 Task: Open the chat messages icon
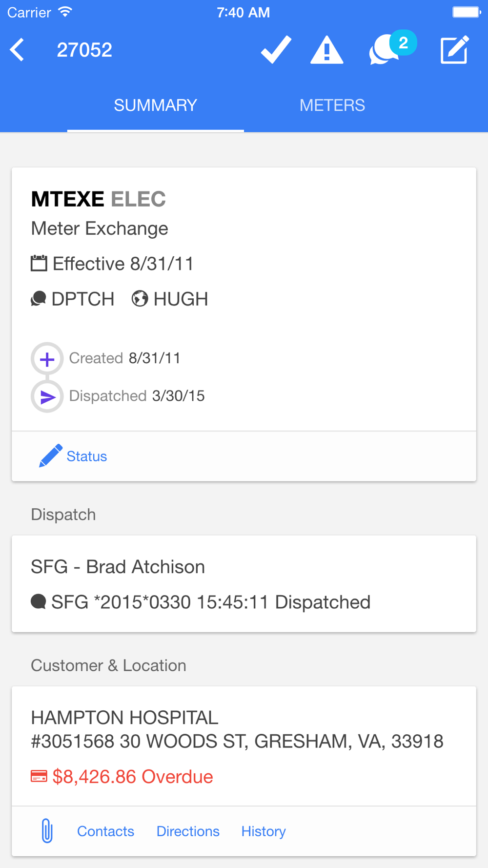[x=386, y=50]
